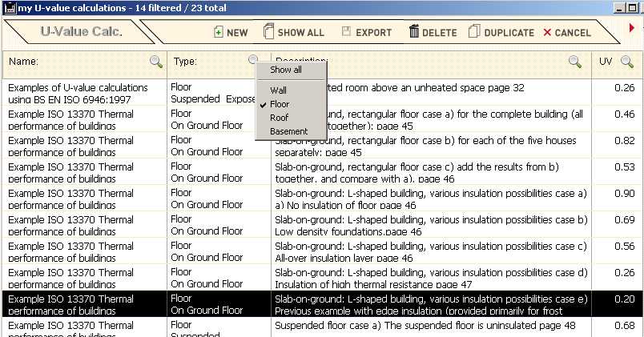Select row with UV value 0.53
This screenshot has height=337, width=644.
pyautogui.click(x=322, y=172)
